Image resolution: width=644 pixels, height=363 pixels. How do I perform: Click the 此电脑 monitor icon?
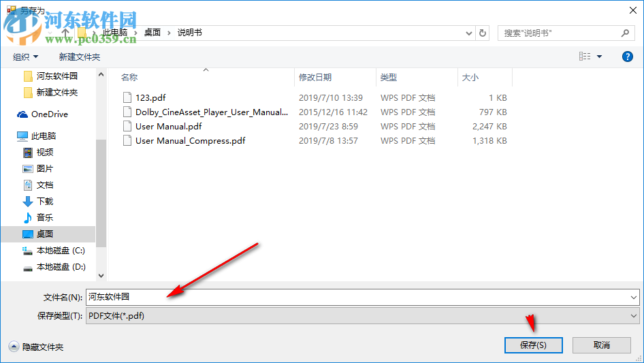(22, 136)
